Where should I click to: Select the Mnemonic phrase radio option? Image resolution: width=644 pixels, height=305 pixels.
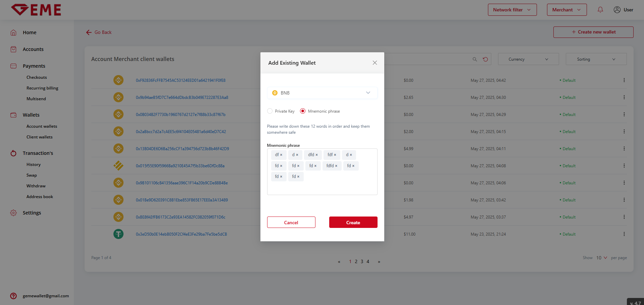[x=303, y=111]
